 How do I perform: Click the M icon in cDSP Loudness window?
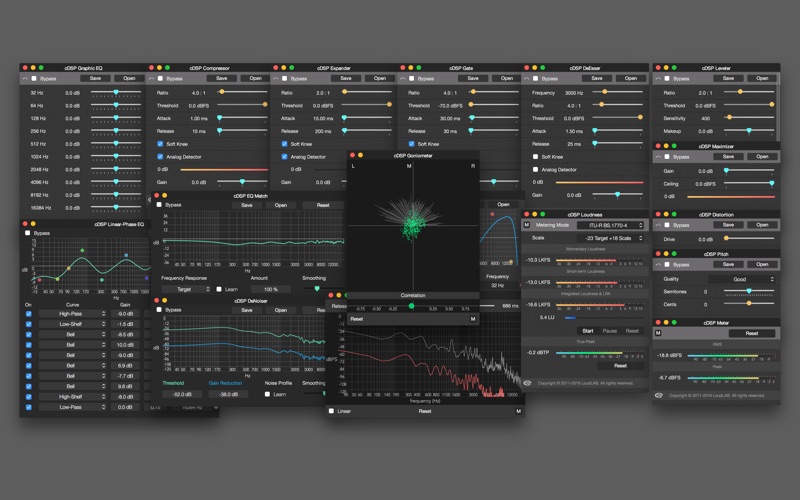click(527, 225)
